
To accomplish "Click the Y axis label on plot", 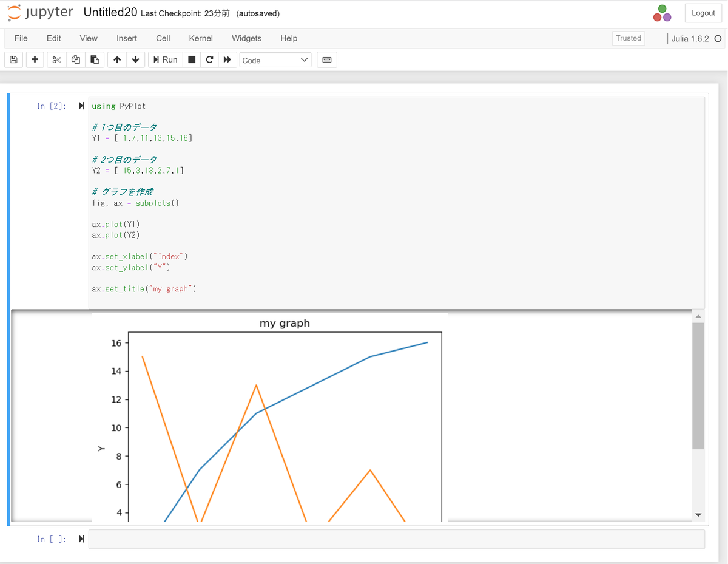I will click(x=101, y=449).
